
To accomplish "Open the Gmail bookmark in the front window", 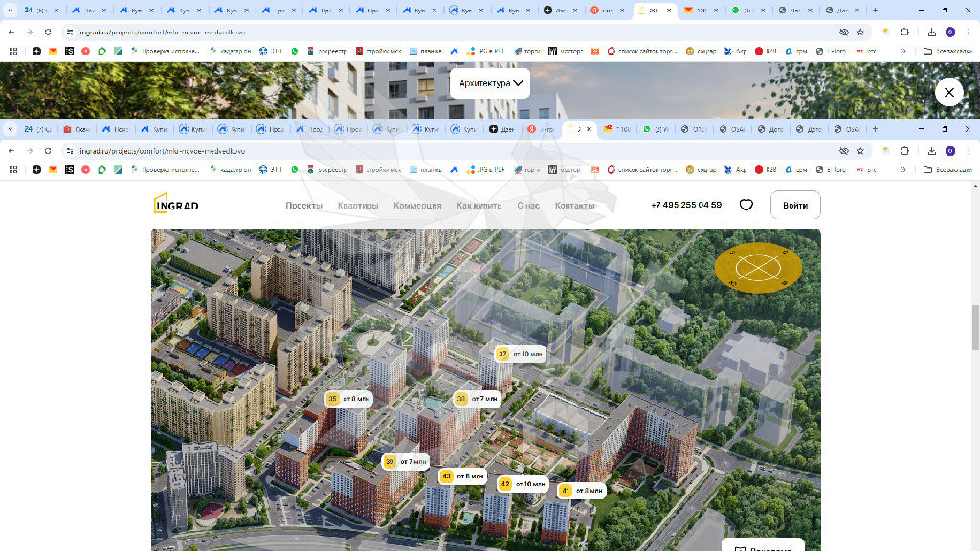I will click(54, 170).
